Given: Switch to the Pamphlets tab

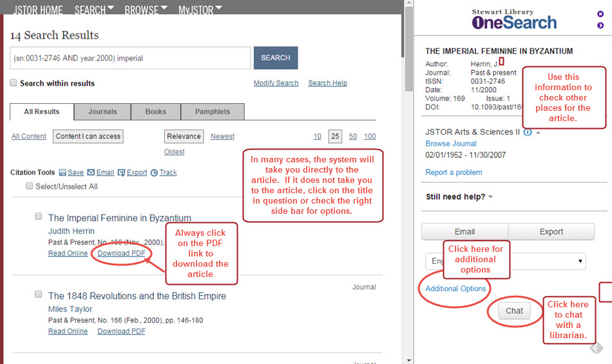Looking at the screenshot, I should click(212, 111).
